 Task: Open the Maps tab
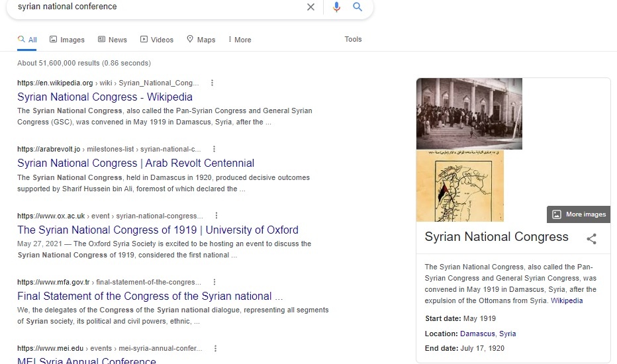point(201,40)
